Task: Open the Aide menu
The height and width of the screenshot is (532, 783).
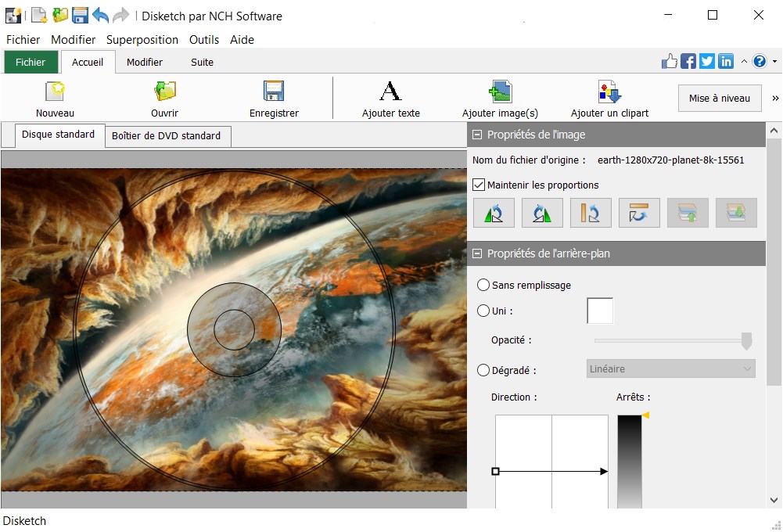Action: point(242,39)
